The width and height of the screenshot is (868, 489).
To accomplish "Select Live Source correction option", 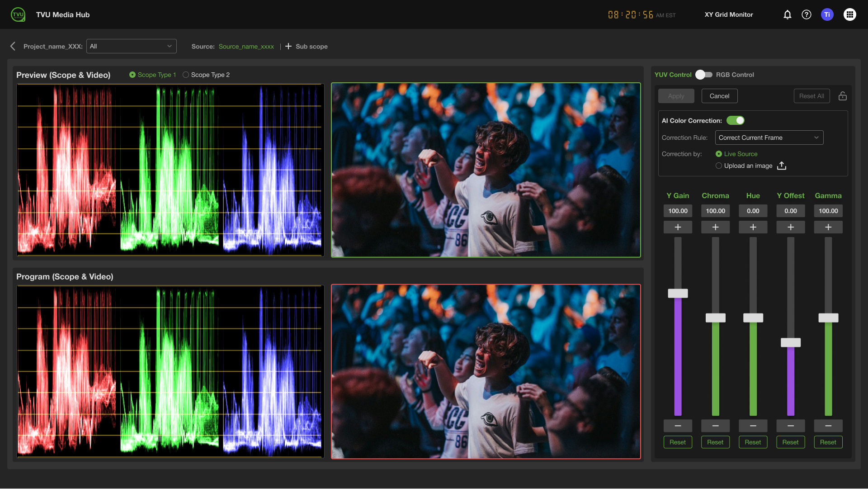I will point(719,154).
